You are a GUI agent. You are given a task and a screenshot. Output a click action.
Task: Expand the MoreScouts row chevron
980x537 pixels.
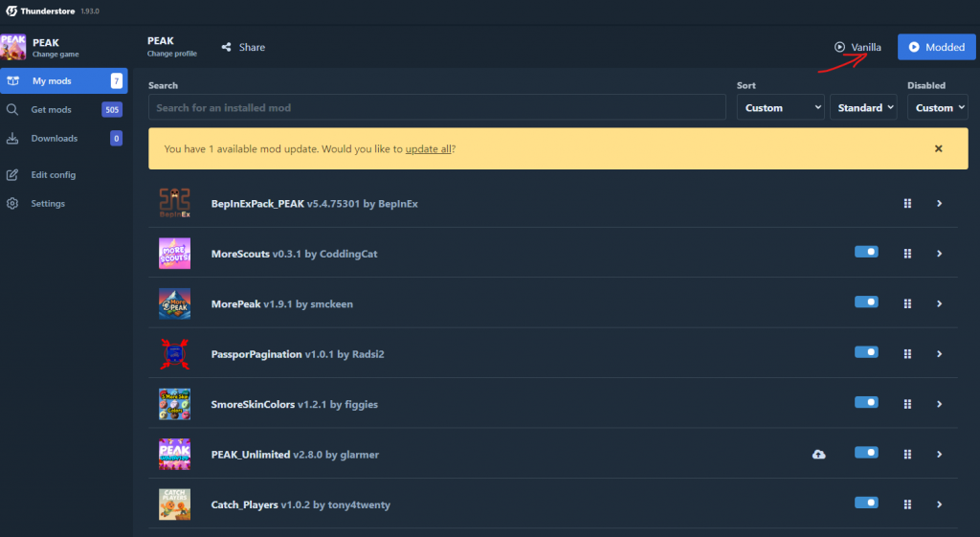pos(940,253)
